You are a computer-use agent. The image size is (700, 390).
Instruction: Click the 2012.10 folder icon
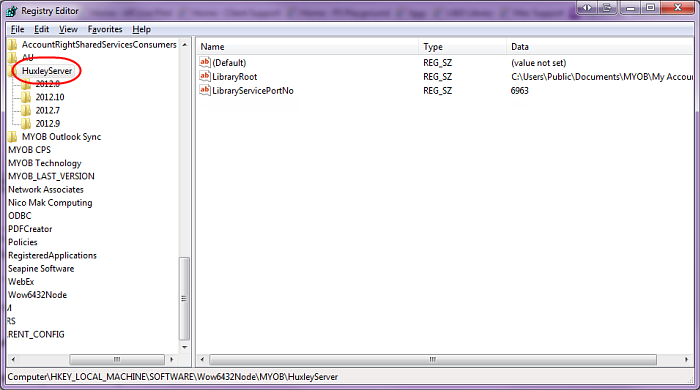pos(26,97)
